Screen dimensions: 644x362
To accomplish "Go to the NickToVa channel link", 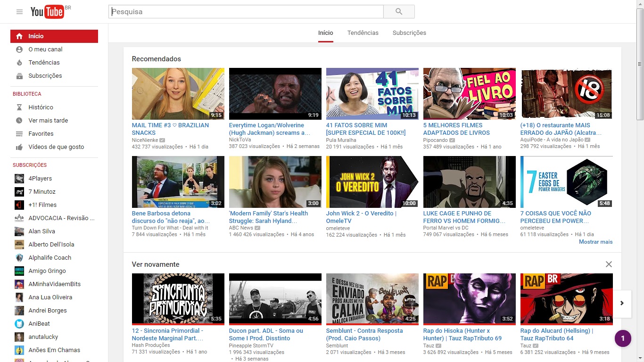I will (240, 140).
